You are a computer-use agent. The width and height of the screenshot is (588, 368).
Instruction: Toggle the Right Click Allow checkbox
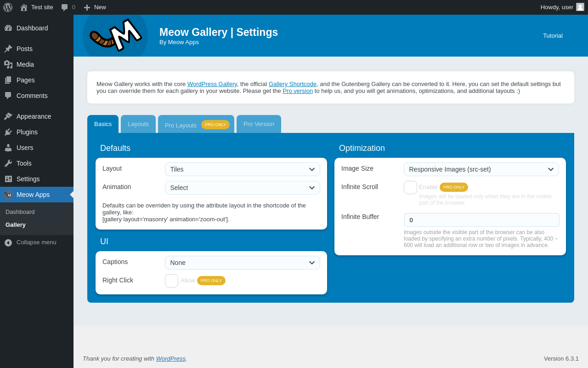click(x=171, y=281)
